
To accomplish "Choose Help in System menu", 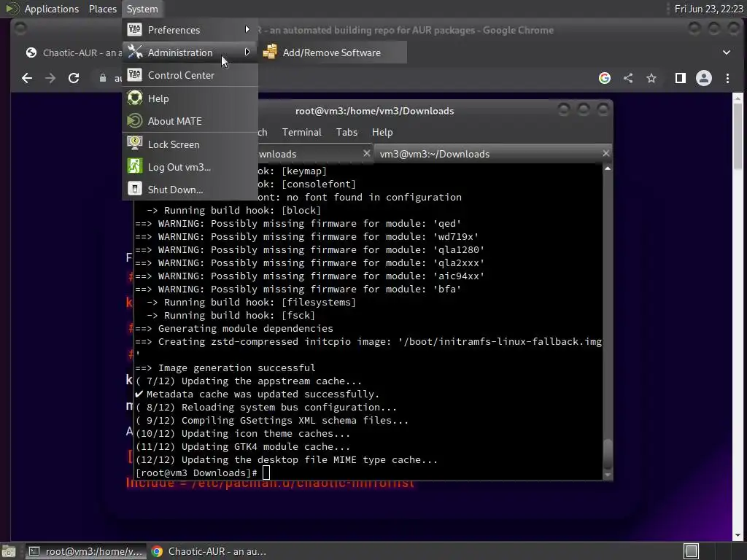I will click(x=190, y=98).
